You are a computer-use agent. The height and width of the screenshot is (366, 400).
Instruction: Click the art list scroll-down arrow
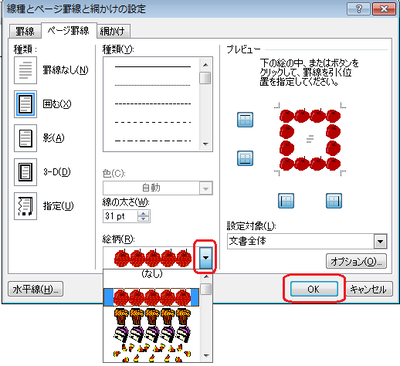pos(206,356)
